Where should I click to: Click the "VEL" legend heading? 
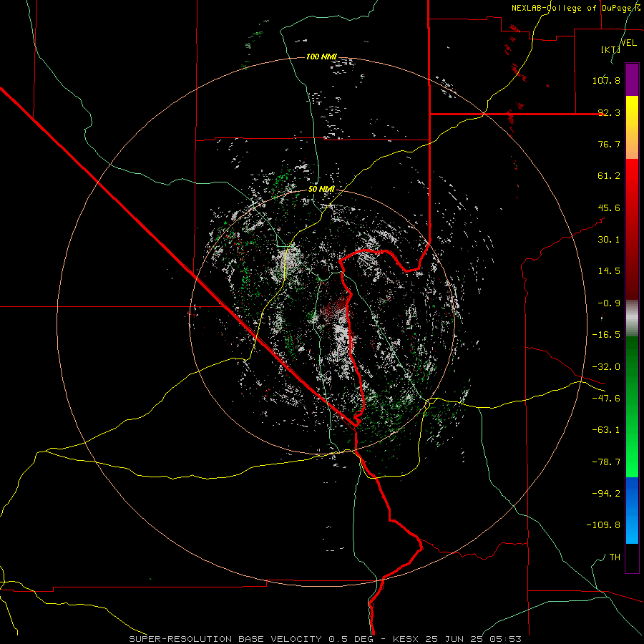pos(629,43)
